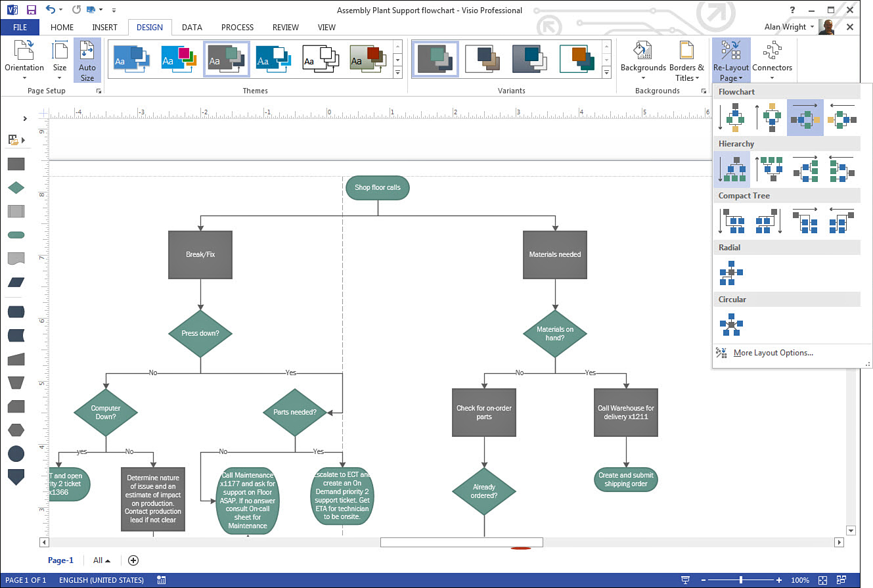Open the Connectors dropdown
Image resolution: width=873 pixels, height=588 pixels.
pos(772,60)
